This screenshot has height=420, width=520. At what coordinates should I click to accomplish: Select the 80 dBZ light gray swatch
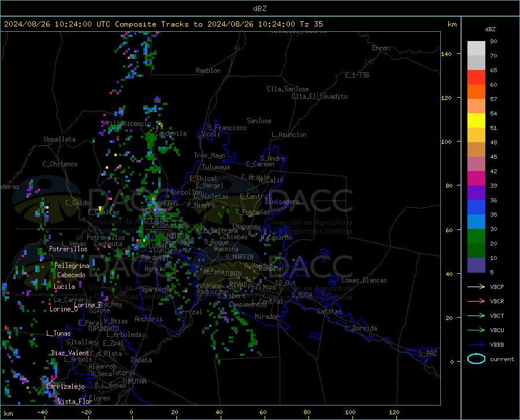tap(476, 49)
